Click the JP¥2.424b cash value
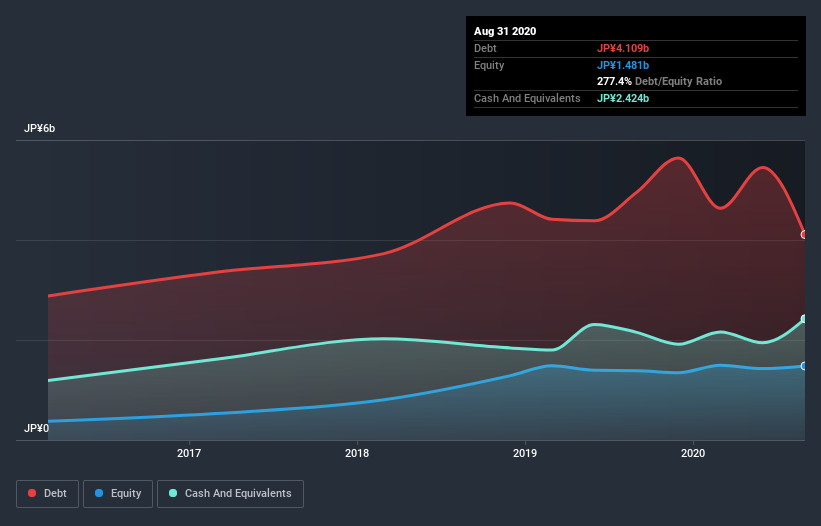 coord(623,98)
